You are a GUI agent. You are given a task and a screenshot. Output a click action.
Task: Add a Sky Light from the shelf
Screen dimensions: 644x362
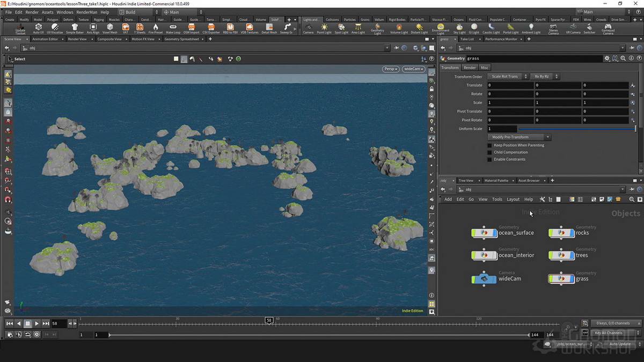(460, 28)
